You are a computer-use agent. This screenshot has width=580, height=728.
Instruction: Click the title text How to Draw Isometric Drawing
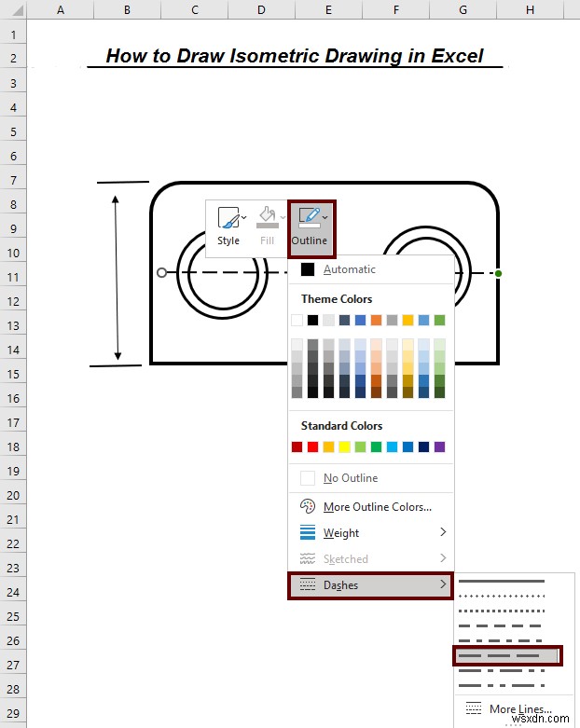[x=295, y=56]
